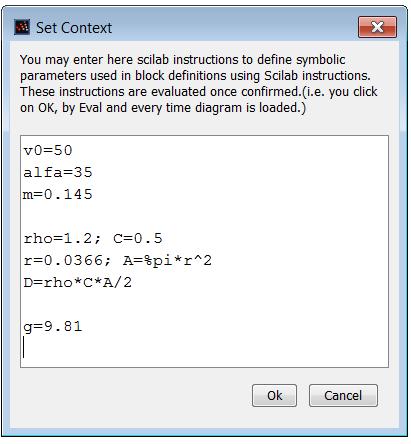Click the C=0.5 assignment text
The height and width of the screenshot is (444, 411).
(x=138, y=238)
